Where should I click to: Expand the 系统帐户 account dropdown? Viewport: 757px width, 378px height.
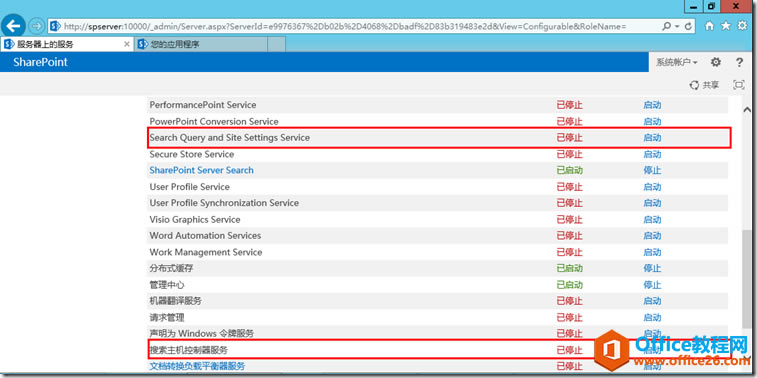point(676,62)
